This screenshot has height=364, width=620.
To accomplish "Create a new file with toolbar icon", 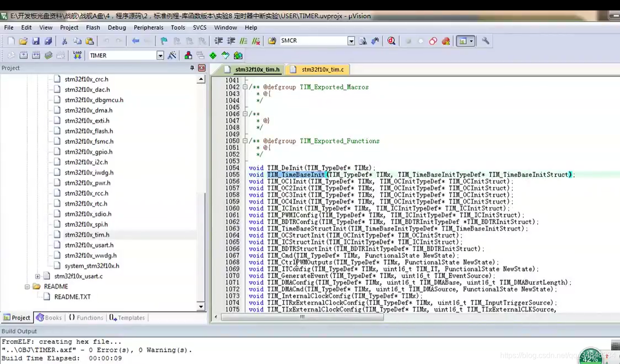I will [x=11, y=41].
